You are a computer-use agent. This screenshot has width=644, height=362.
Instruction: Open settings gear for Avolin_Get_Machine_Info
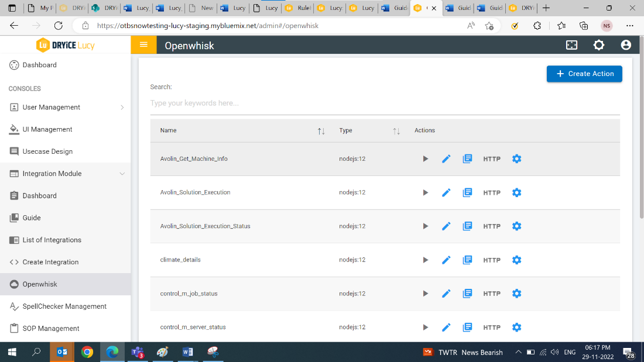[517, 159]
